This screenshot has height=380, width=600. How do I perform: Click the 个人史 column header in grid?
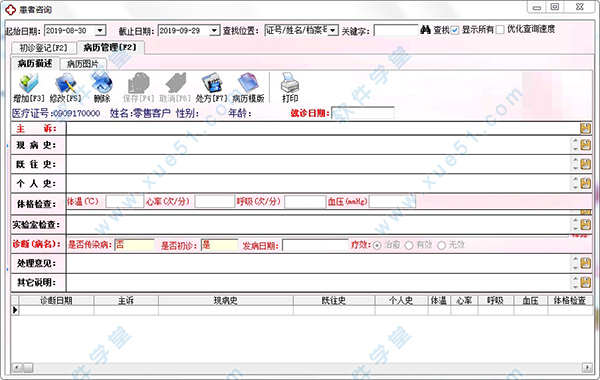click(x=401, y=301)
